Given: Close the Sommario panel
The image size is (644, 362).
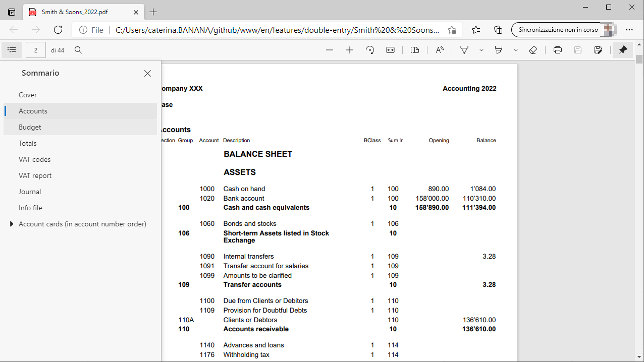Looking at the screenshot, I should (147, 73).
